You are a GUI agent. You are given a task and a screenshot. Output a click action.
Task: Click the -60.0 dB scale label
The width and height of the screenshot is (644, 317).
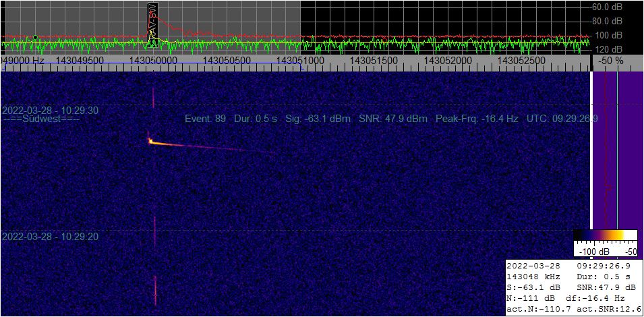(x=607, y=7)
